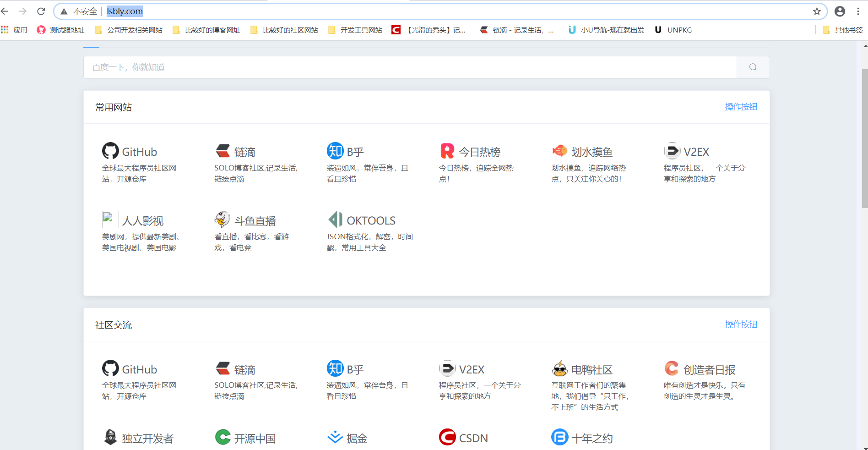The image size is (868, 450).
Task: Open the OKTOOLS icon
Action: click(336, 220)
